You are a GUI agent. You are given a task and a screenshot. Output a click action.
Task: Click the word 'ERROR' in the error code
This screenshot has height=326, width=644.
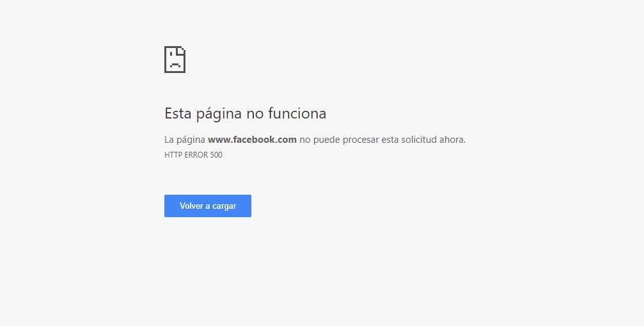[196, 155]
